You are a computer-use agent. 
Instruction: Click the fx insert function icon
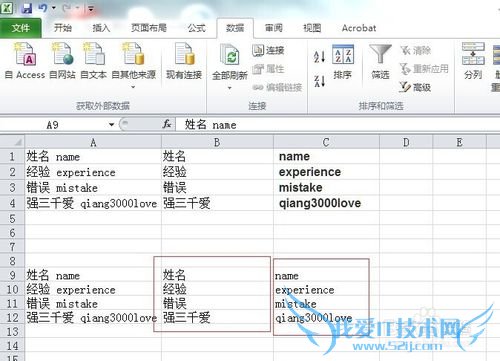[x=167, y=125]
